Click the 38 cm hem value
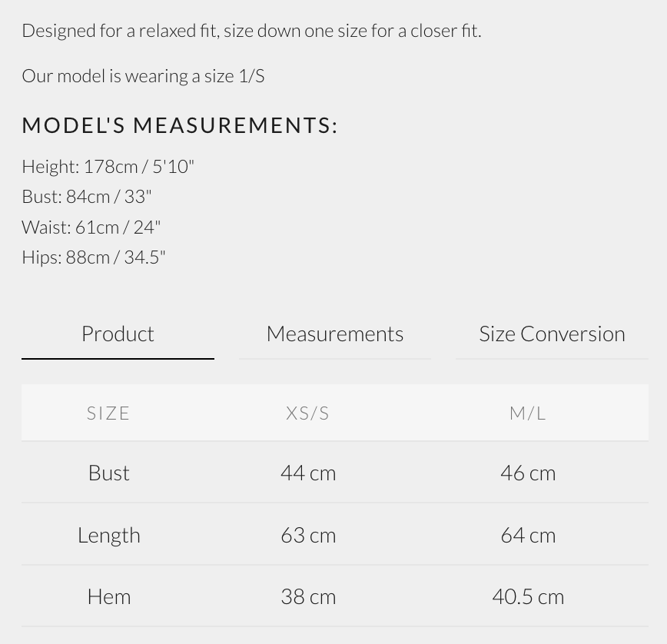The height and width of the screenshot is (644, 667). [307, 596]
